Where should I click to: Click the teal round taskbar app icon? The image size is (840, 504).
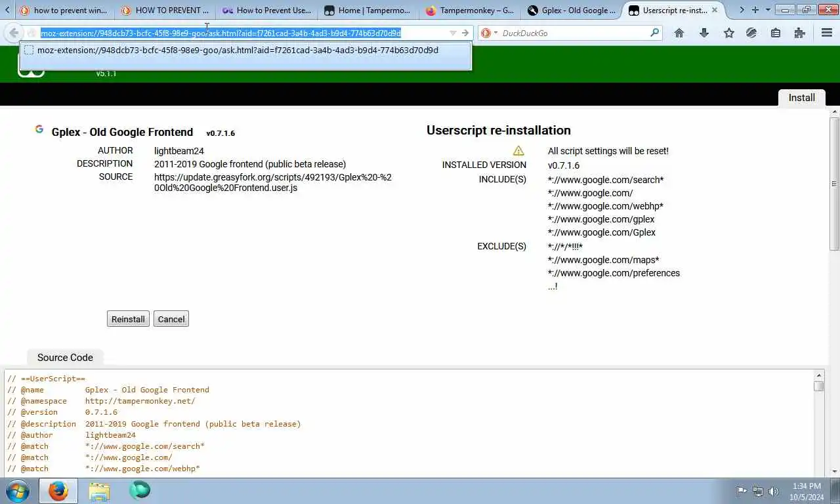point(140,490)
